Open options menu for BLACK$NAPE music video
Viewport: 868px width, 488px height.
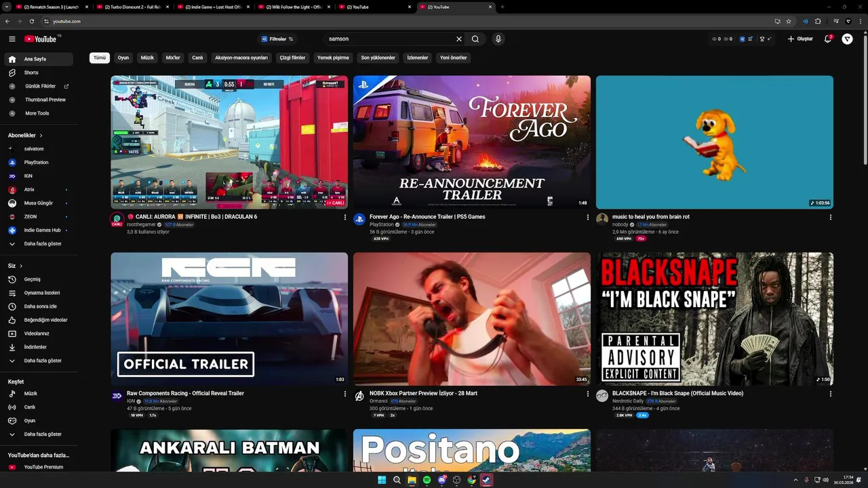click(831, 394)
